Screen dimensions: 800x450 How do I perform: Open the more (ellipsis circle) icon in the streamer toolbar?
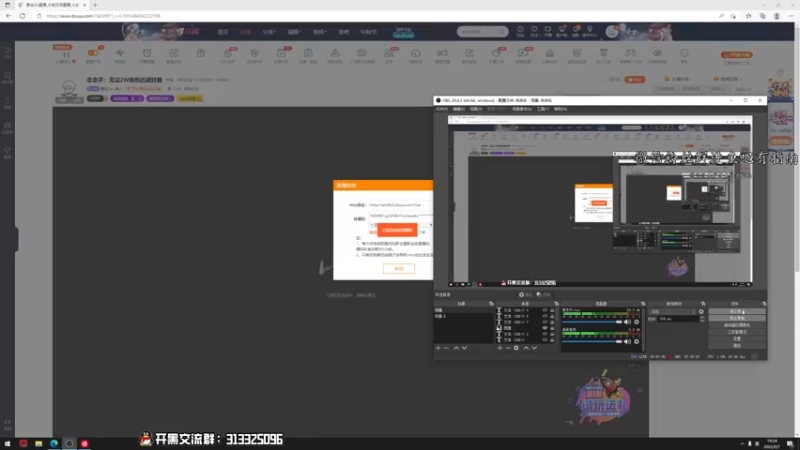click(x=684, y=53)
